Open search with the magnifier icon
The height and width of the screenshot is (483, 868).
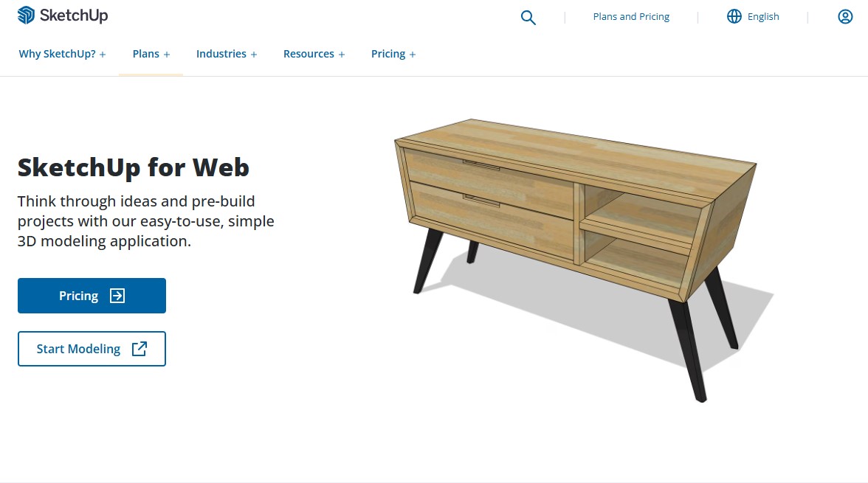point(528,18)
